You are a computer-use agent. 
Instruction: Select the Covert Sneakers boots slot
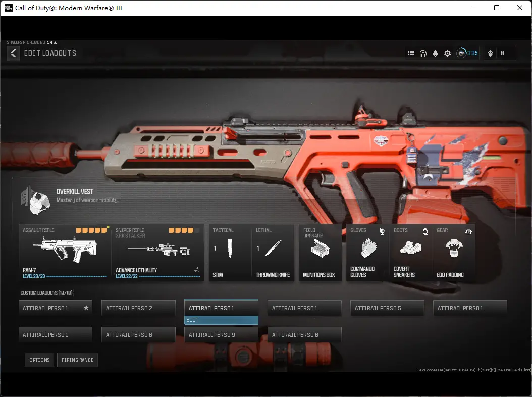411,253
